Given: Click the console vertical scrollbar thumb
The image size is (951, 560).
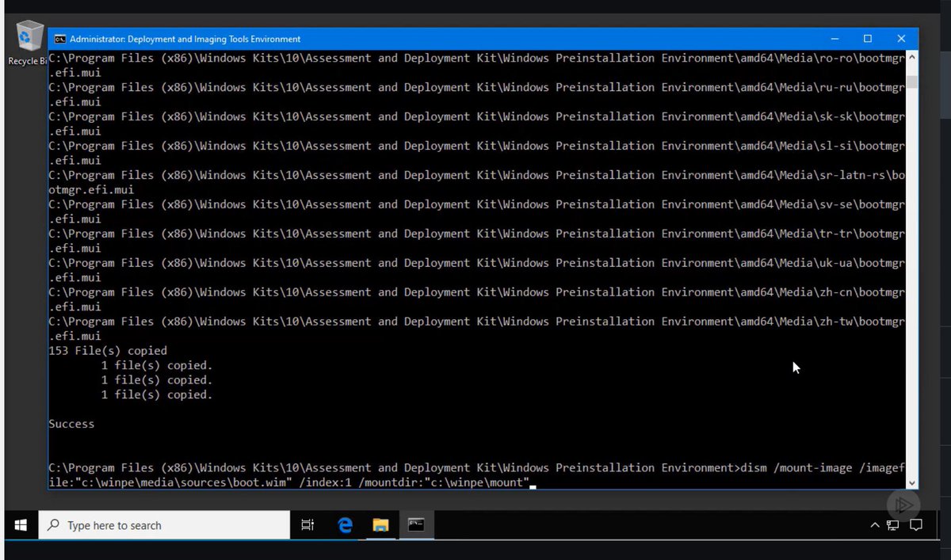Looking at the screenshot, I should click(912, 80).
